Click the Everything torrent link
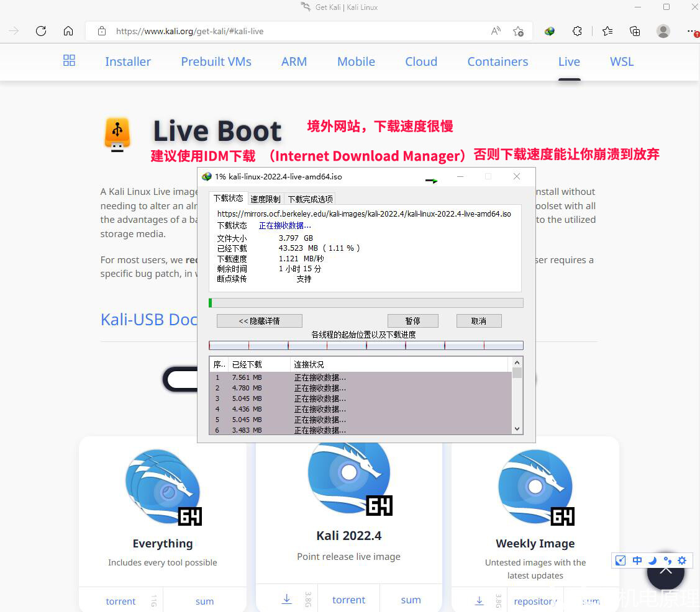This screenshot has width=700, height=612. [x=120, y=601]
